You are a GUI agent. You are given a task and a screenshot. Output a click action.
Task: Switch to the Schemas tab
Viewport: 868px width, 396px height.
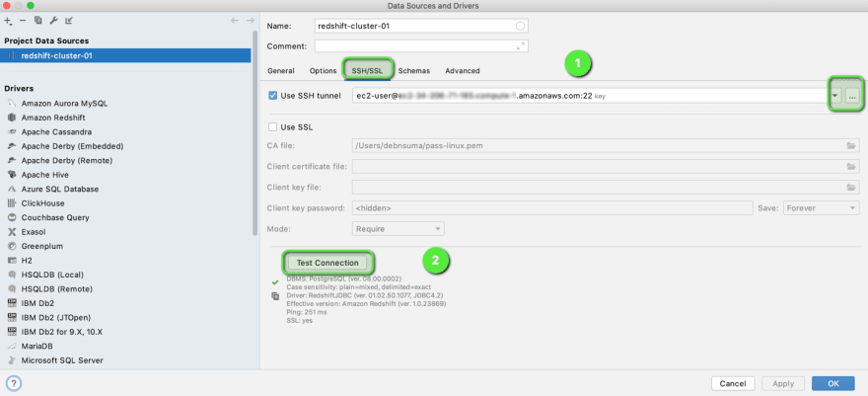(x=414, y=71)
